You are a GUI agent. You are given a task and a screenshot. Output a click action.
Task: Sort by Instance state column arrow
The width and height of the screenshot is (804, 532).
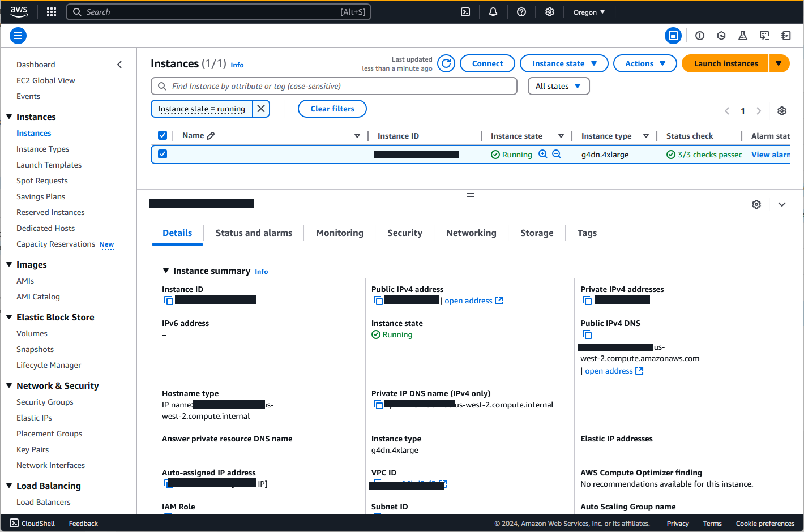click(561, 136)
